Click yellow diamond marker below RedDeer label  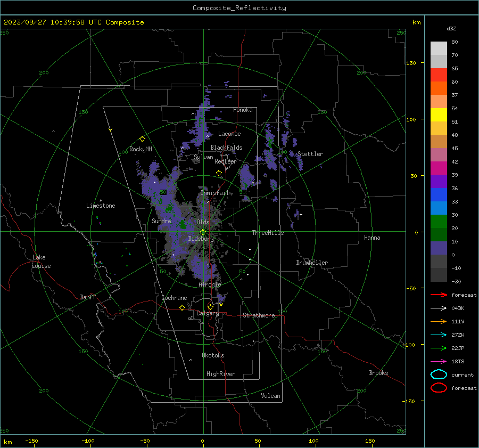(219, 173)
